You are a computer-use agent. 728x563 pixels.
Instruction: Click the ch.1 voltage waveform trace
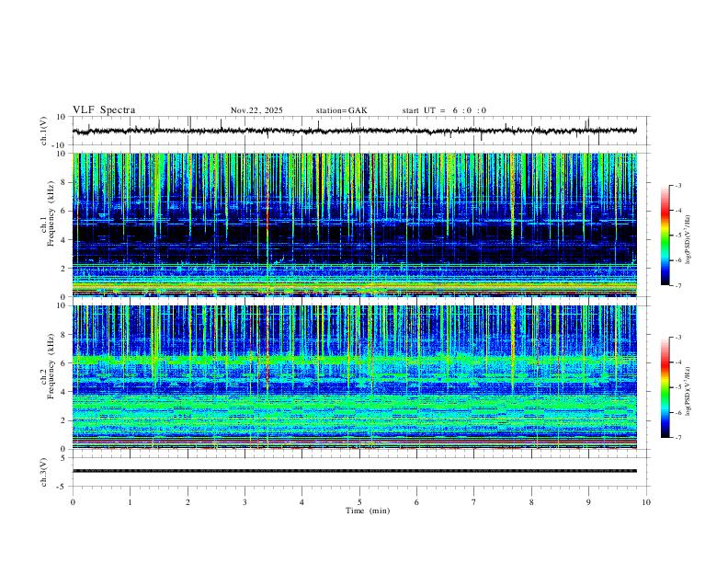pyautogui.click(x=355, y=131)
